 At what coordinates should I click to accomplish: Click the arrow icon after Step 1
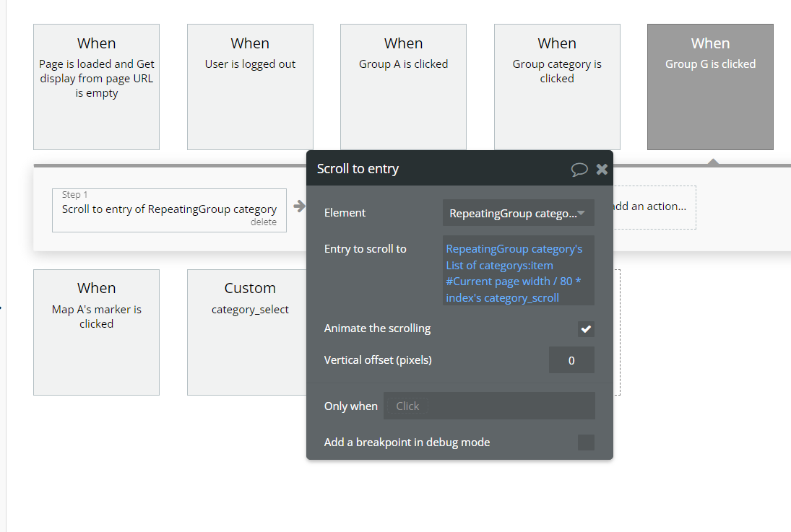pos(298,206)
